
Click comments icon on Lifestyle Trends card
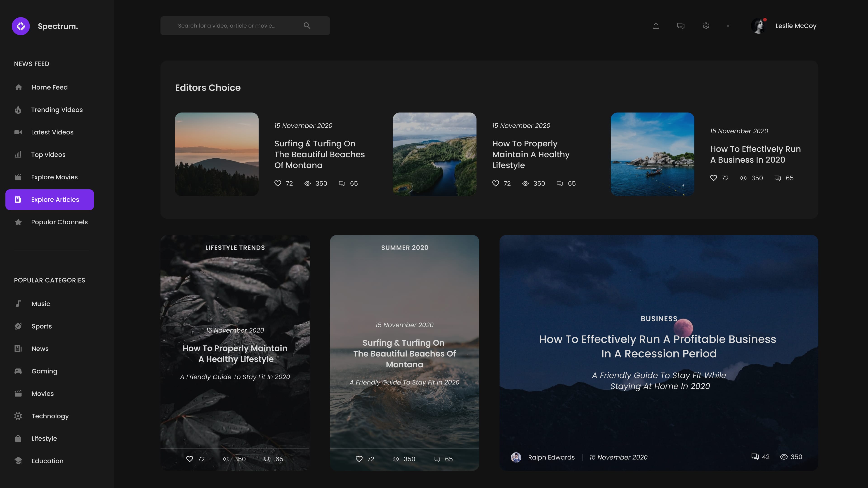(267, 459)
